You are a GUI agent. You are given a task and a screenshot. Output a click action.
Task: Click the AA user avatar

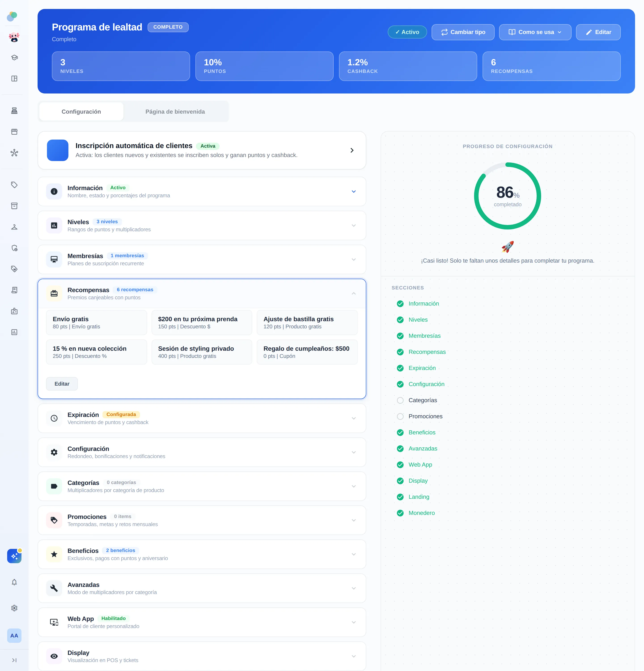[x=14, y=635]
